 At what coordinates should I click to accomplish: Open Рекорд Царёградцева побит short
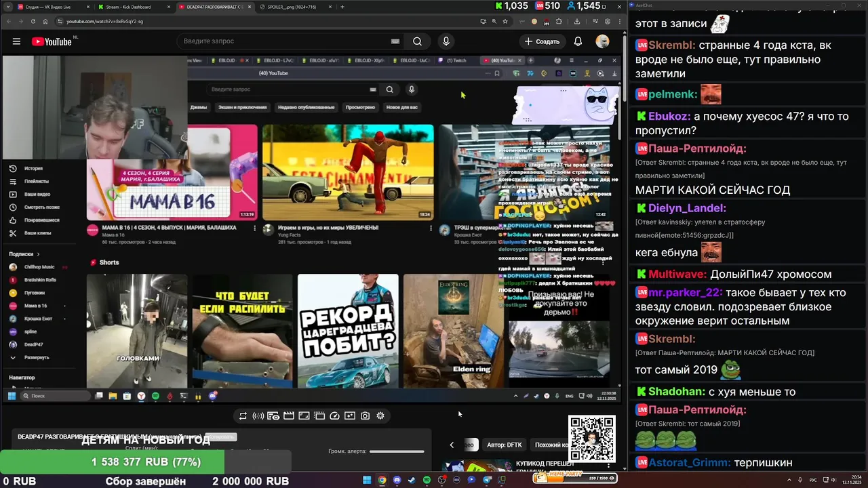(348, 331)
